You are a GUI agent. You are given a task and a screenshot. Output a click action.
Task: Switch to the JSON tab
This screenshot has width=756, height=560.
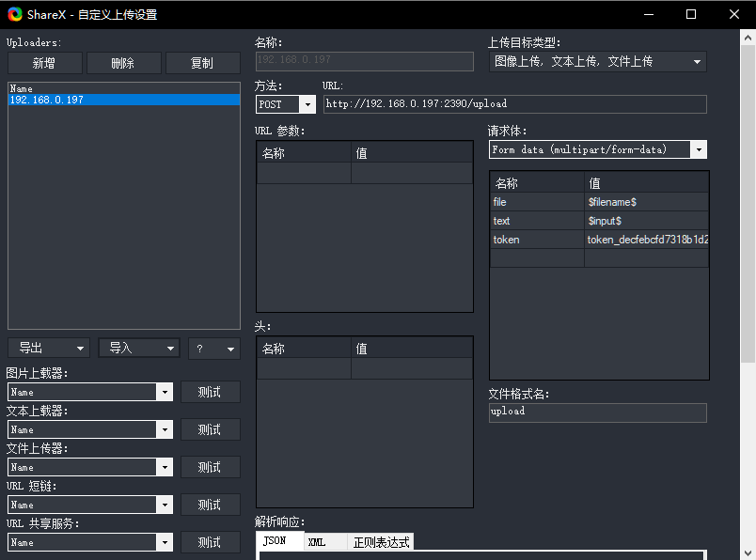point(280,541)
